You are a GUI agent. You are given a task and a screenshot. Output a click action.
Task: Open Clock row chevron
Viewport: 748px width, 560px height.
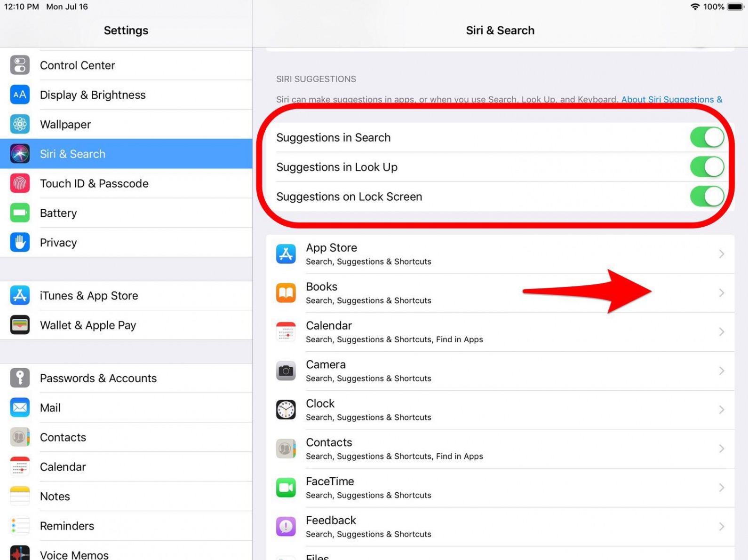[x=722, y=410]
